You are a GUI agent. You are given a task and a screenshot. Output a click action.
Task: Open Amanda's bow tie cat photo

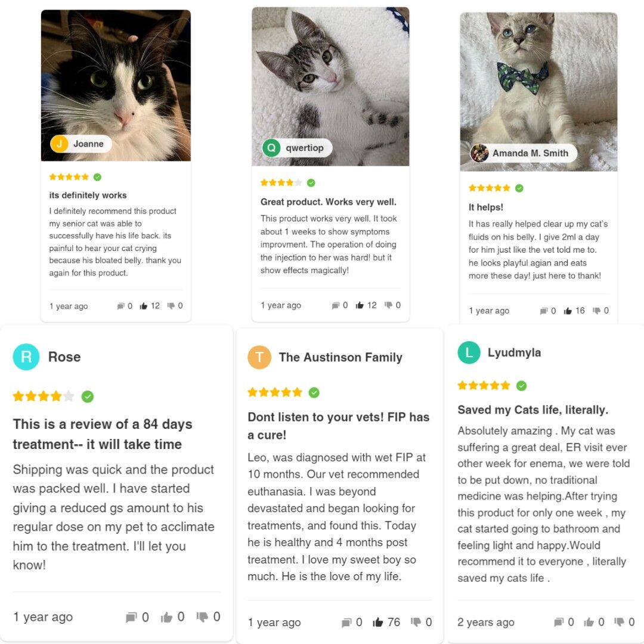click(x=538, y=92)
